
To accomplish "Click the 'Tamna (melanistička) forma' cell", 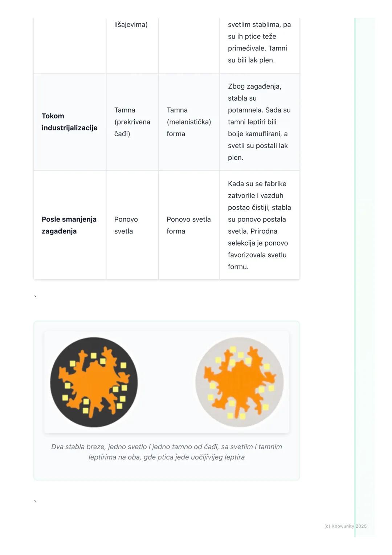I will pos(189,122).
